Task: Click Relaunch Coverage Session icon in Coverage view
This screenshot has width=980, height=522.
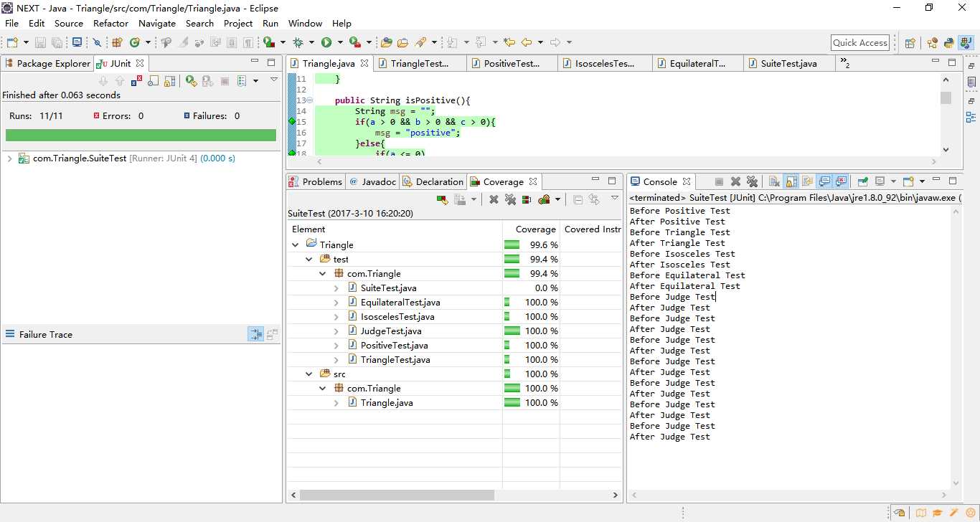Action: pos(442,199)
